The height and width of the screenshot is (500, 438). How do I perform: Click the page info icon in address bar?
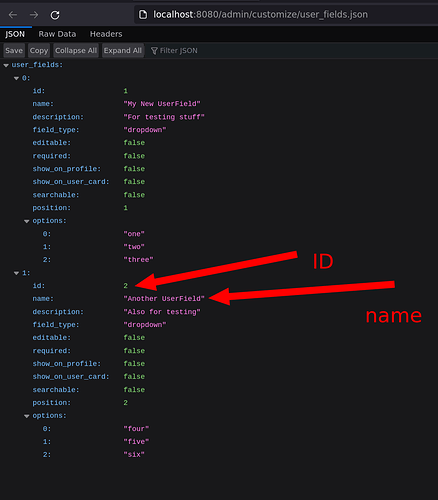(143, 15)
